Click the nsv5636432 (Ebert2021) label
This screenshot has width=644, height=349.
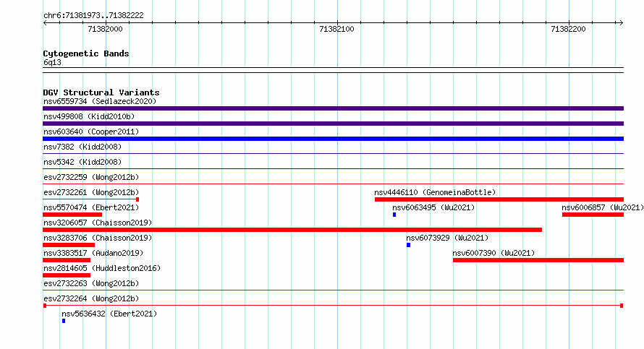pos(109,314)
